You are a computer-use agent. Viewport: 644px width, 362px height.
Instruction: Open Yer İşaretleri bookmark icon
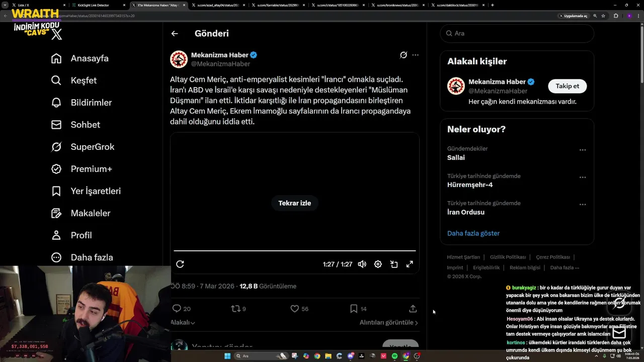[x=56, y=191]
